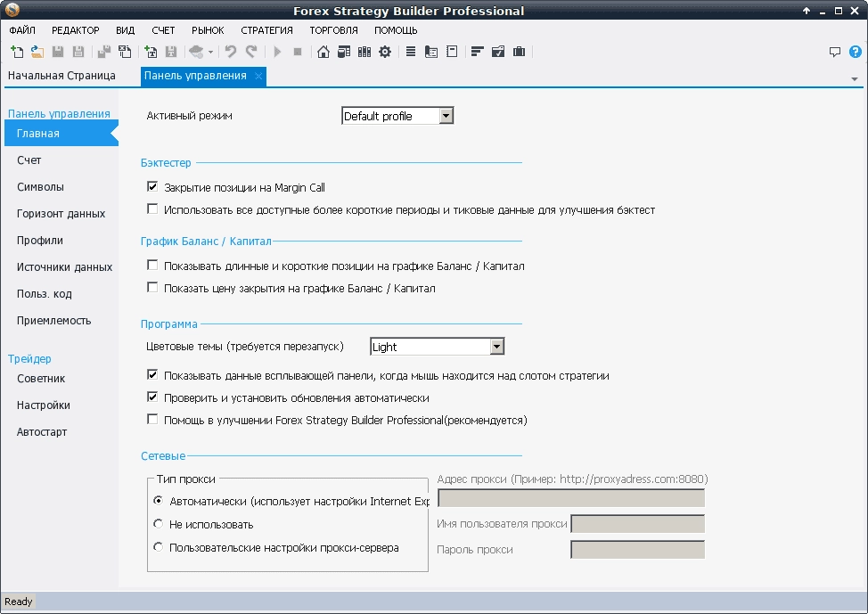The image size is (868, 614).
Task: Open the СТРАТЕГИЯ menu
Action: tap(266, 30)
